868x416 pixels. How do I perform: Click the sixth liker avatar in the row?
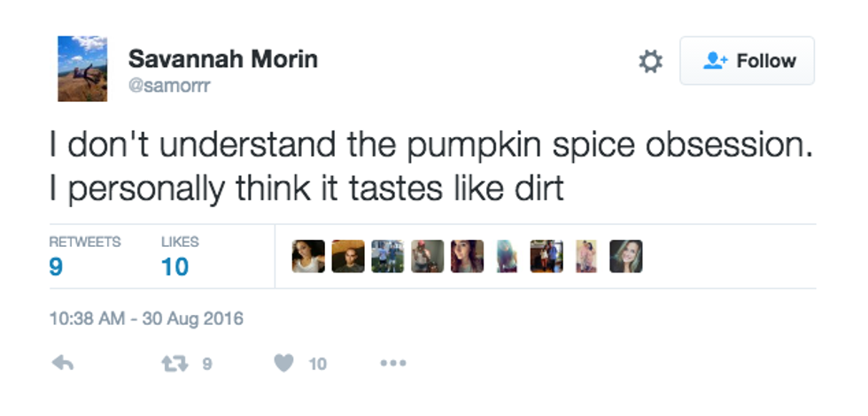507,257
